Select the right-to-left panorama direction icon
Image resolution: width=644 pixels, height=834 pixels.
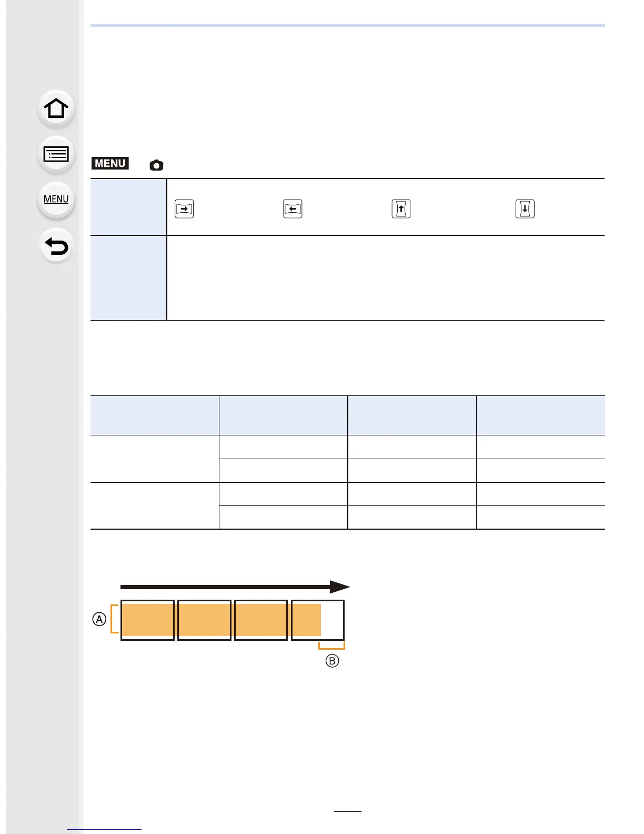(293, 209)
